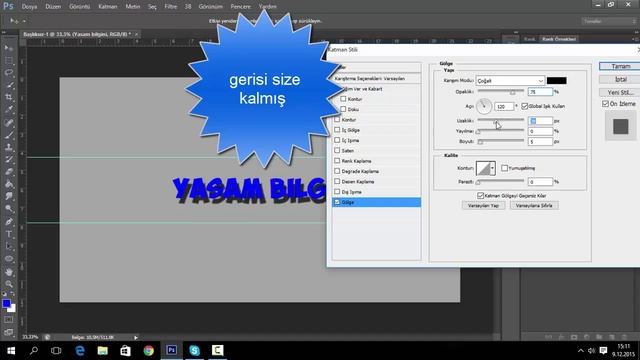
Task: Open the Kontur contour picker arrow
Action: tap(493, 168)
